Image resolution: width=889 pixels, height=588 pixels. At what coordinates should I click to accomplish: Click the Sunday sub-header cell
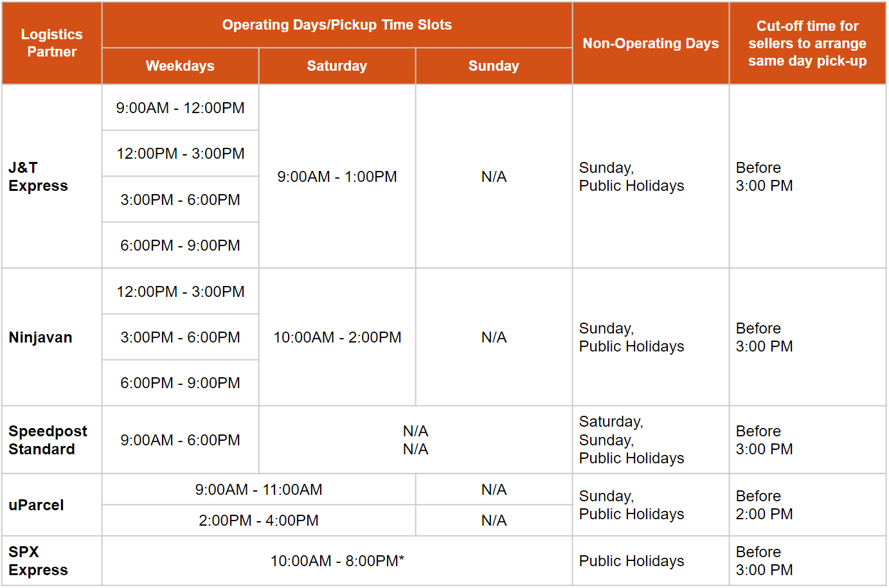494,66
